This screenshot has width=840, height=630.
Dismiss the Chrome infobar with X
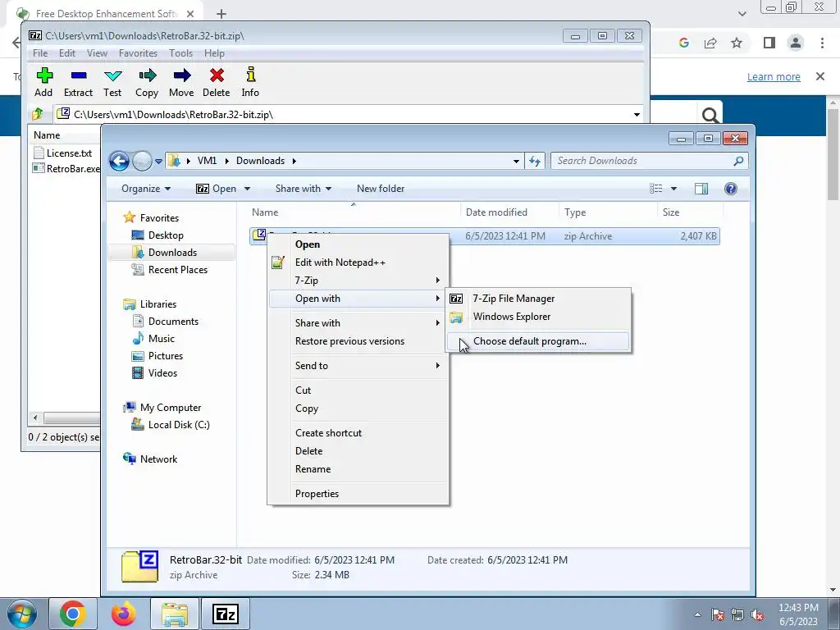click(820, 76)
